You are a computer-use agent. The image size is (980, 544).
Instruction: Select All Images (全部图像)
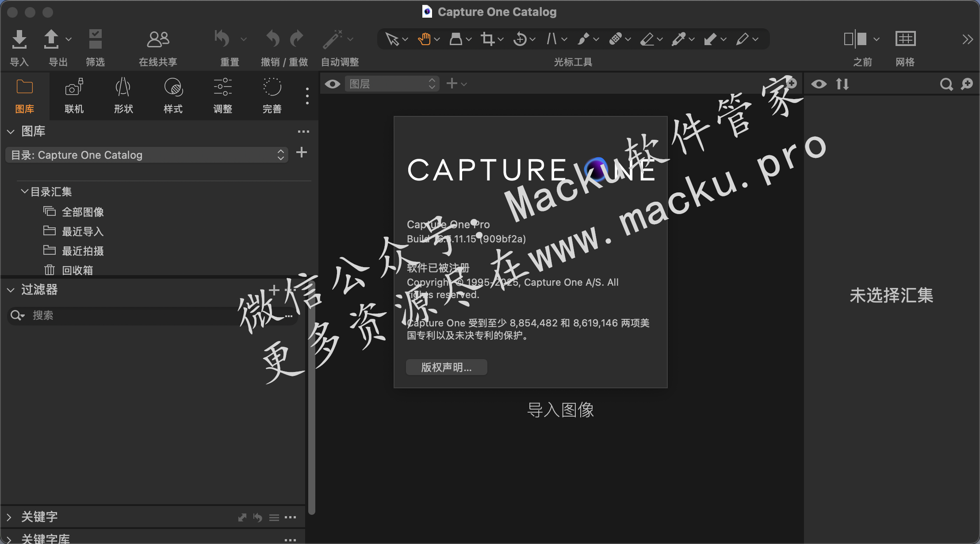pos(83,212)
